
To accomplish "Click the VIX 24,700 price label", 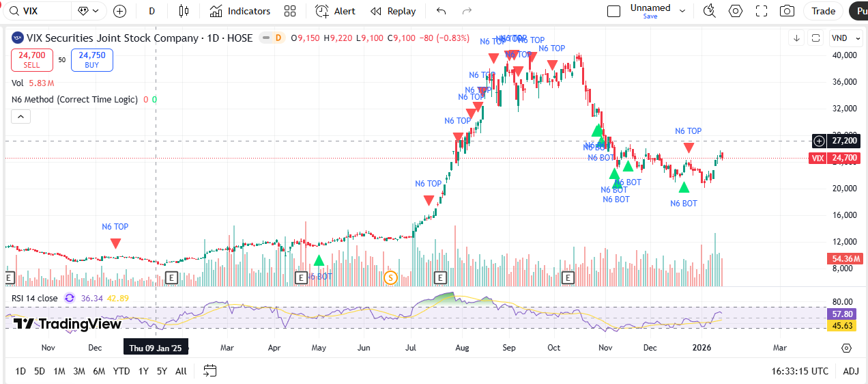I will pyautogui.click(x=834, y=159).
